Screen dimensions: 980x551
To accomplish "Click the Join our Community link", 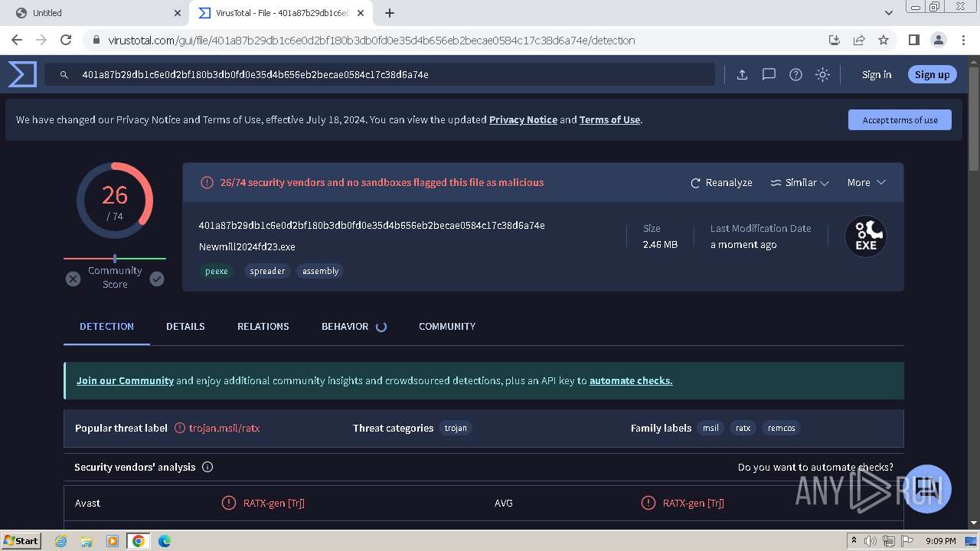I will point(125,380).
